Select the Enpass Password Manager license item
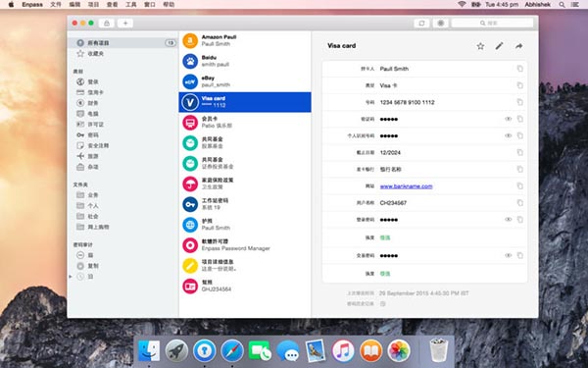The width and height of the screenshot is (588, 368). [245, 244]
